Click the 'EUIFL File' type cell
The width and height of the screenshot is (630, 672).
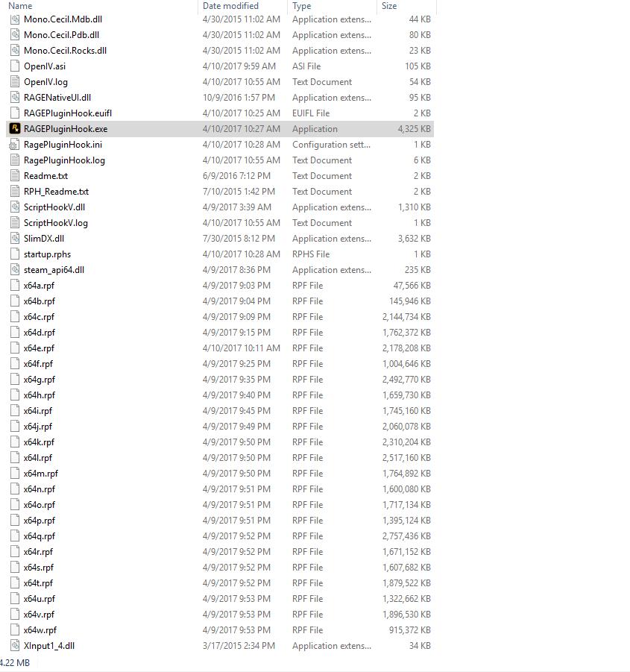click(311, 113)
